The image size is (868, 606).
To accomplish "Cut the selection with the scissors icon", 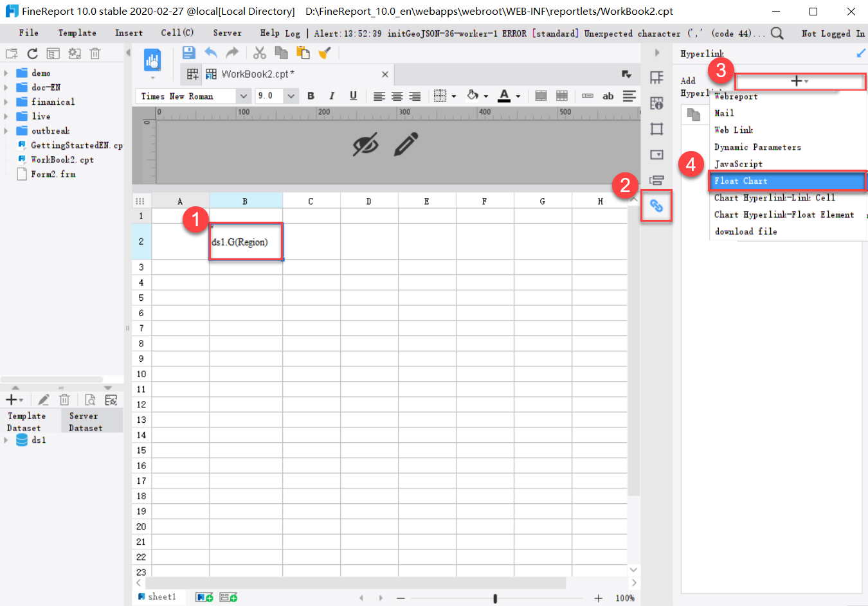I will pyautogui.click(x=260, y=53).
